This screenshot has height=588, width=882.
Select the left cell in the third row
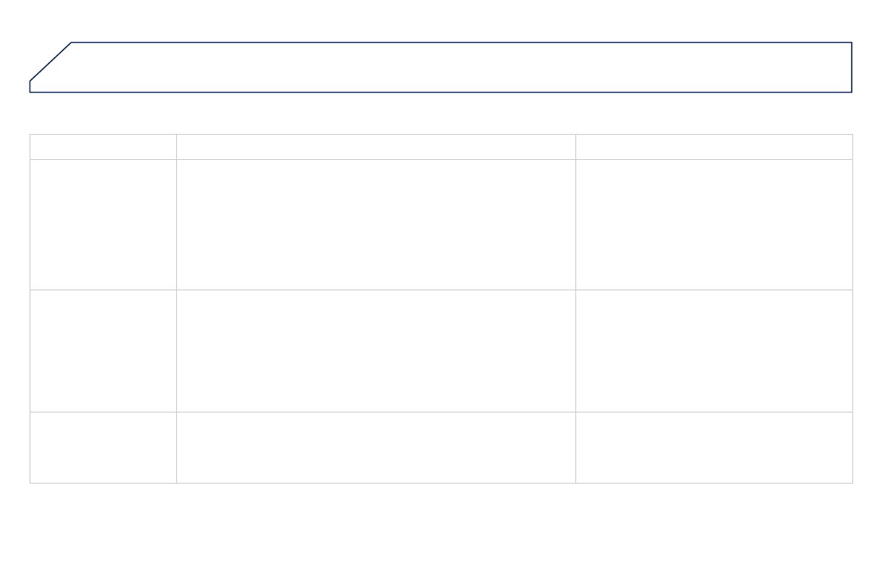(x=103, y=351)
